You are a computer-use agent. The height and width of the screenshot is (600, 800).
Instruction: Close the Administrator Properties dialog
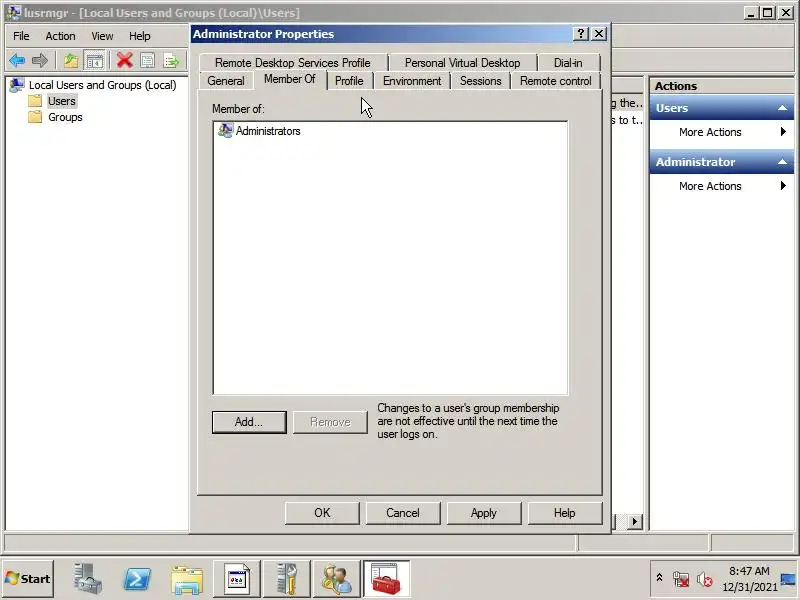point(598,34)
